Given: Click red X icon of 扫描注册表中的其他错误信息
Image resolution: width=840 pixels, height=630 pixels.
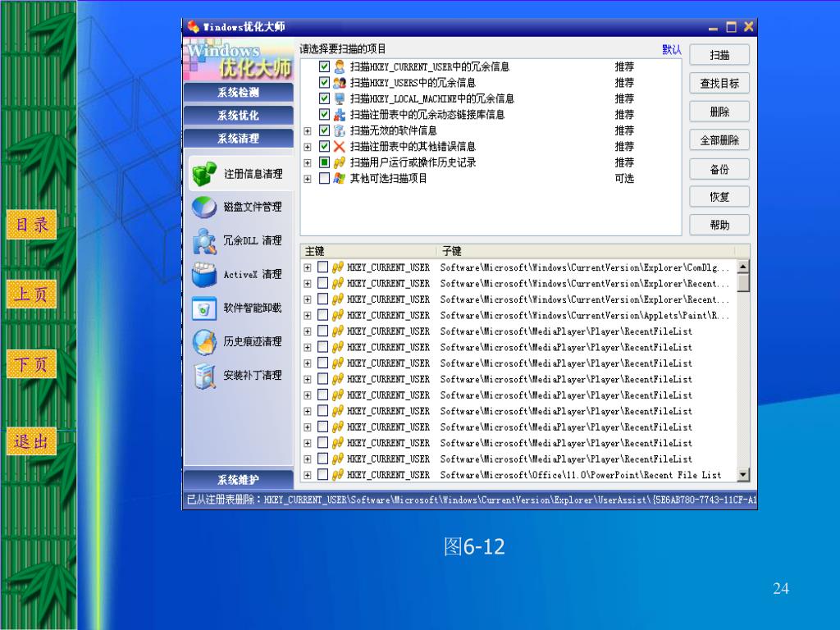Looking at the screenshot, I should (x=339, y=146).
